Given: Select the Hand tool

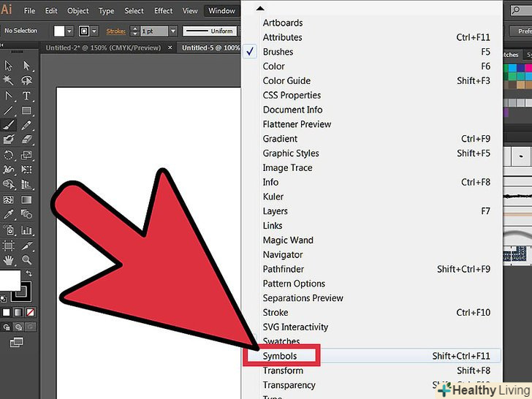Looking at the screenshot, I should [9, 260].
